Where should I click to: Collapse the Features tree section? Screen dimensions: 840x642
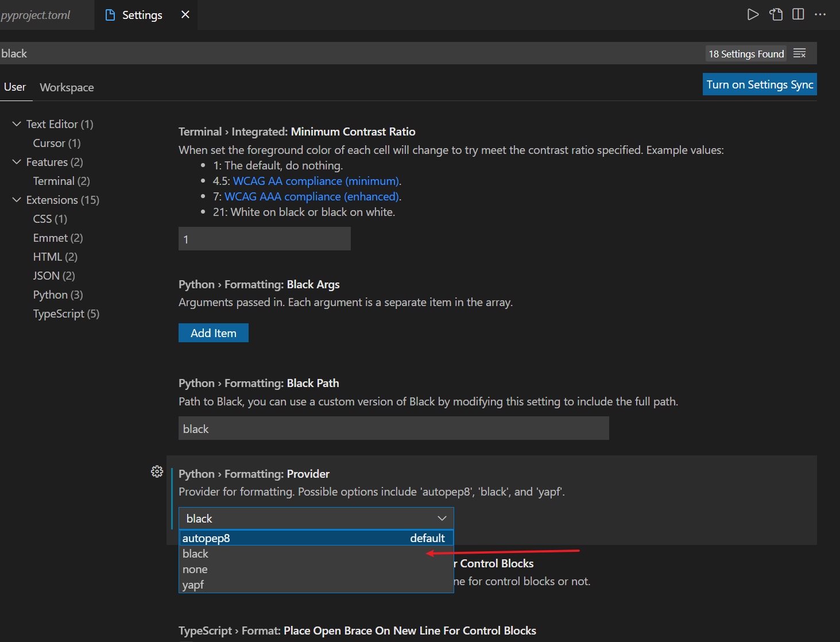pyautogui.click(x=17, y=162)
